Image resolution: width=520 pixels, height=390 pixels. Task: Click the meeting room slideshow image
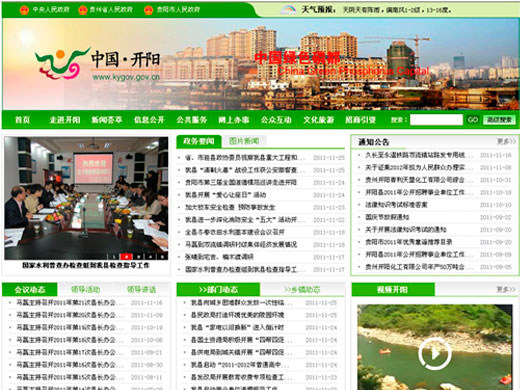pos(86,198)
